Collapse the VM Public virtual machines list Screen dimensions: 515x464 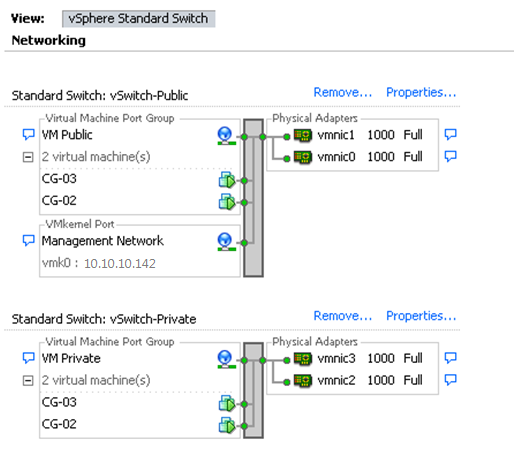coord(28,157)
